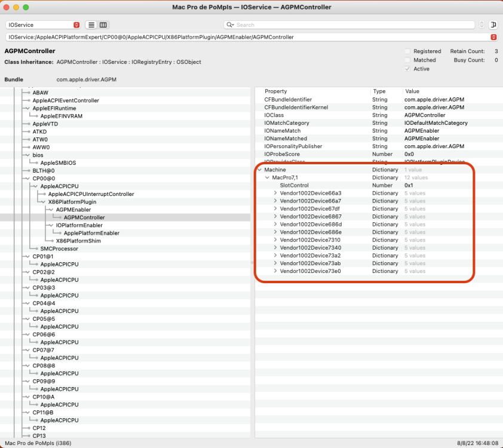The width and height of the screenshot is (503, 448).
Task: Expand Vendor1002Device66a7 dictionary
Action: [275, 201]
